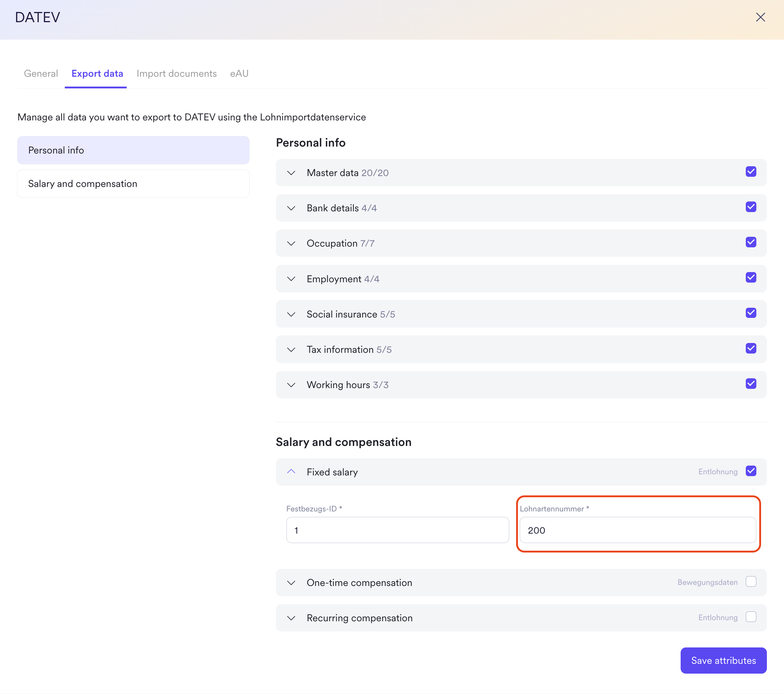Uncheck the Working hours checkbox

pyautogui.click(x=751, y=384)
